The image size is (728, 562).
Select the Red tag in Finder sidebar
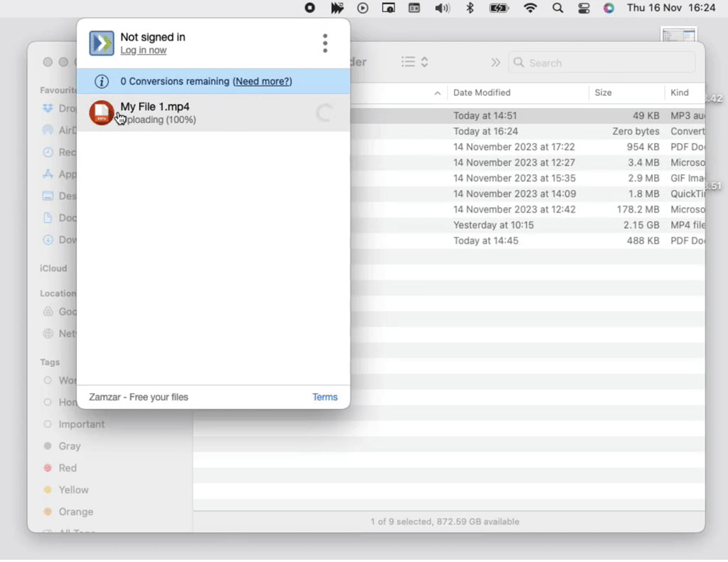pyautogui.click(x=60, y=468)
